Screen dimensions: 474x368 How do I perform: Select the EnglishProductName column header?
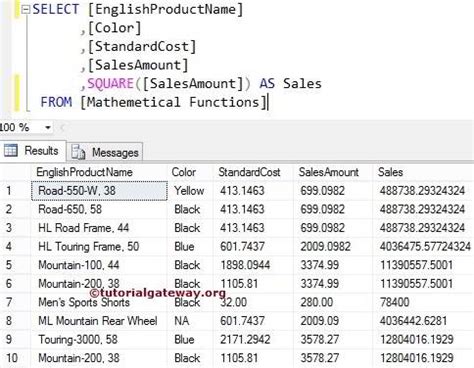[x=99, y=172]
